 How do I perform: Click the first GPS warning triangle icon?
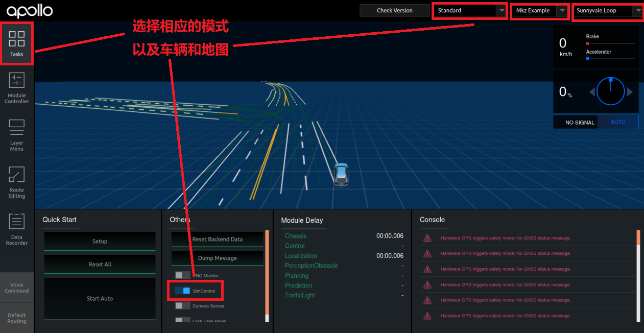coord(427,238)
